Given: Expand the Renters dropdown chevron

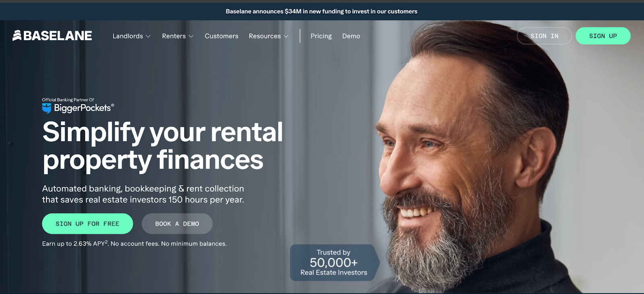Looking at the screenshot, I should (x=191, y=36).
